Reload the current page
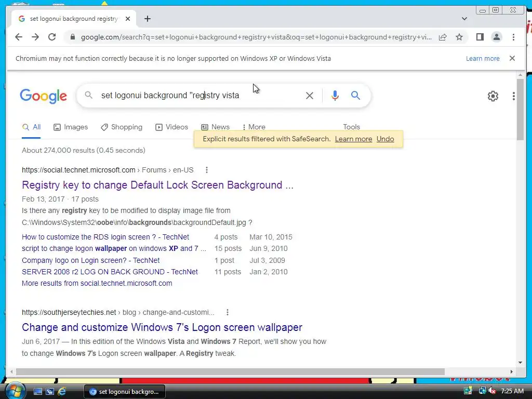Screen dimensions: 532x399 point(52,37)
